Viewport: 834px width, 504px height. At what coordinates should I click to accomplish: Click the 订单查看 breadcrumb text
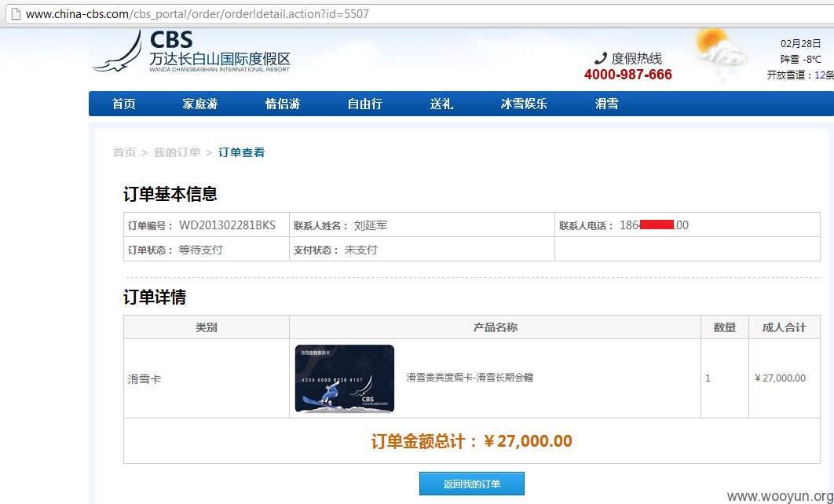coord(241,152)
